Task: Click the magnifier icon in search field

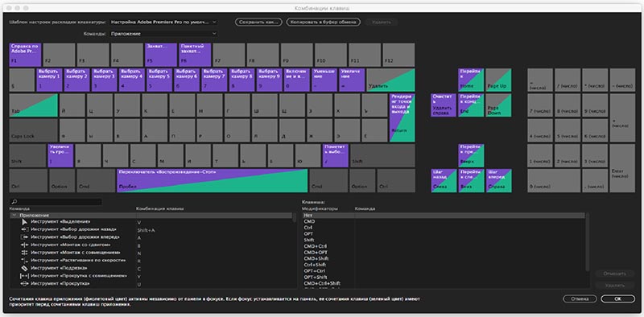Action: coord(14,202)
